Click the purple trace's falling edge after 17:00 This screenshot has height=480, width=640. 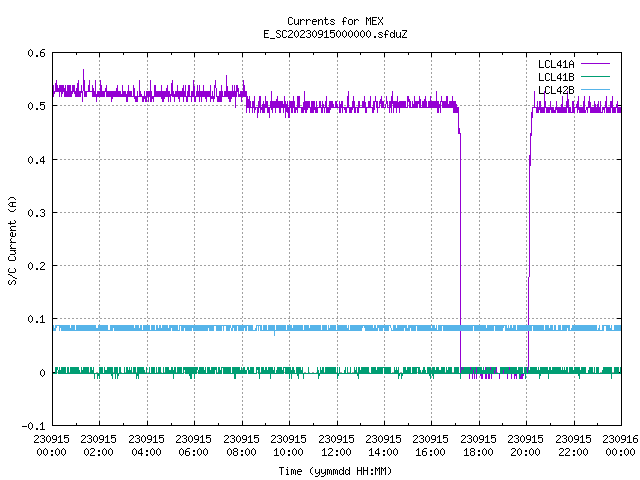tap(460, 245)
